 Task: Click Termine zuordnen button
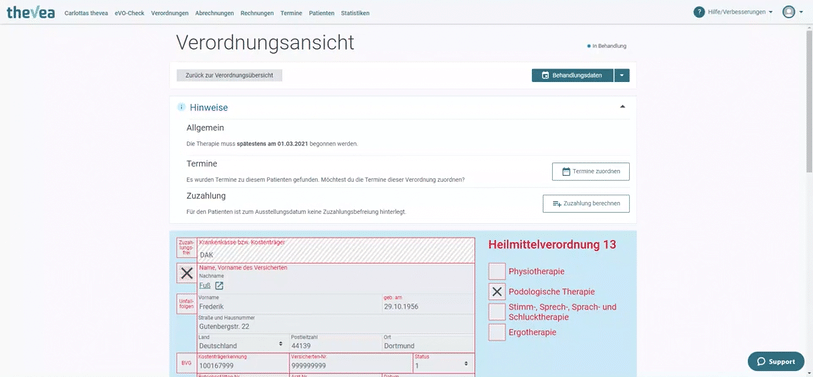tap(591, 172)
